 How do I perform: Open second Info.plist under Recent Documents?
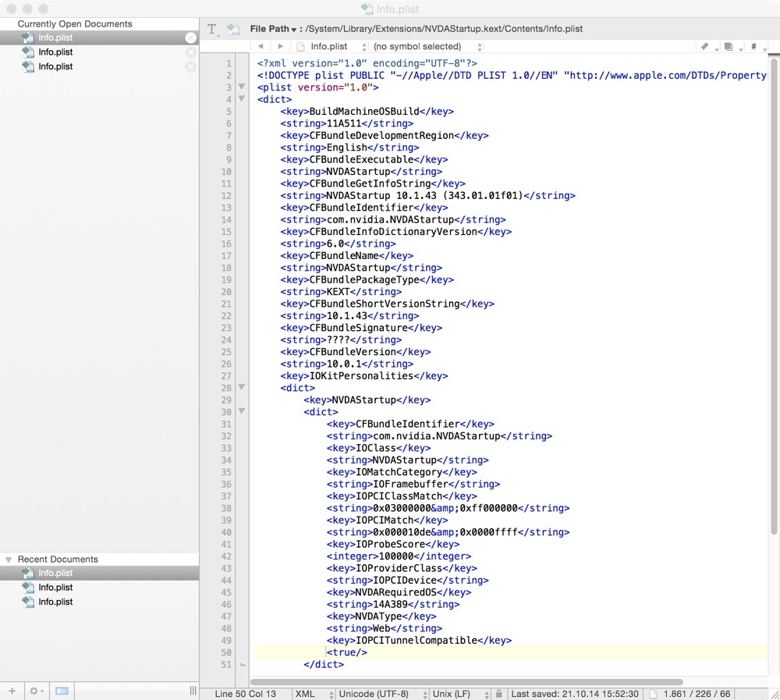(x=100, y=588)
